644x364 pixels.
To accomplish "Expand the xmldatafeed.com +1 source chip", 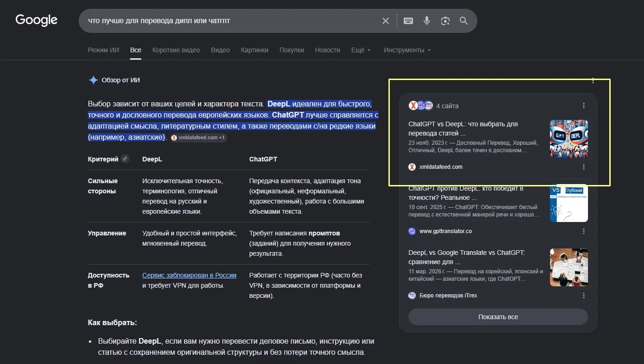I will tap(198, 138).
